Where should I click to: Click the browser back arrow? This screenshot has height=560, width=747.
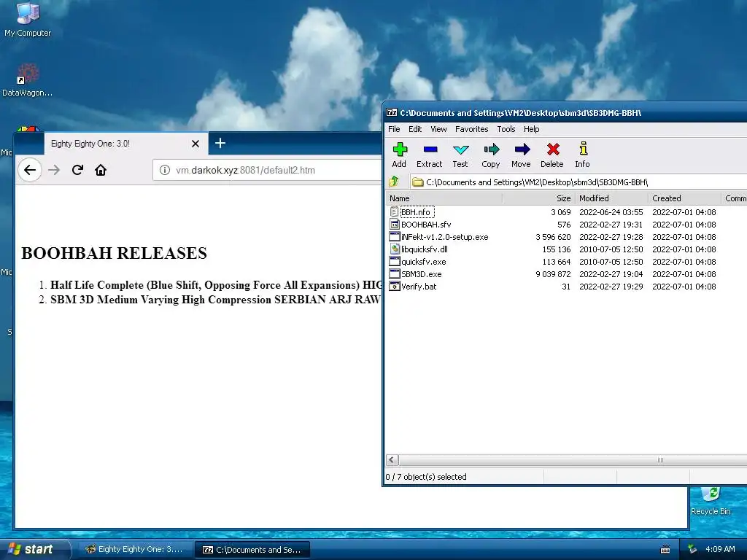(29, 170)
